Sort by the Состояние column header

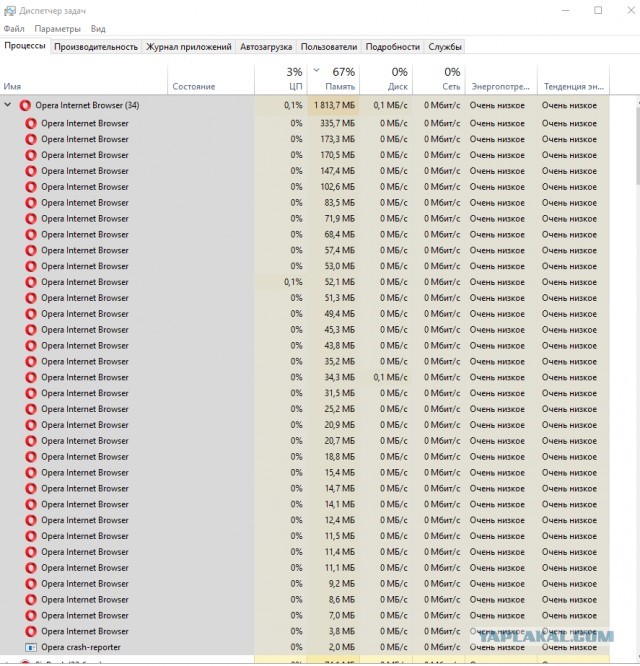(x=211, y=79)
